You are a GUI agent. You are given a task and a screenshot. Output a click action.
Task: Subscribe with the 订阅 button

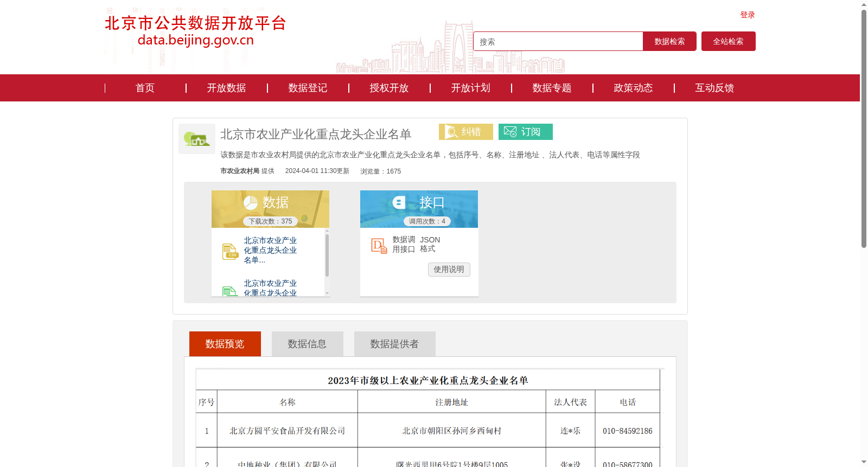click(526, 132)
